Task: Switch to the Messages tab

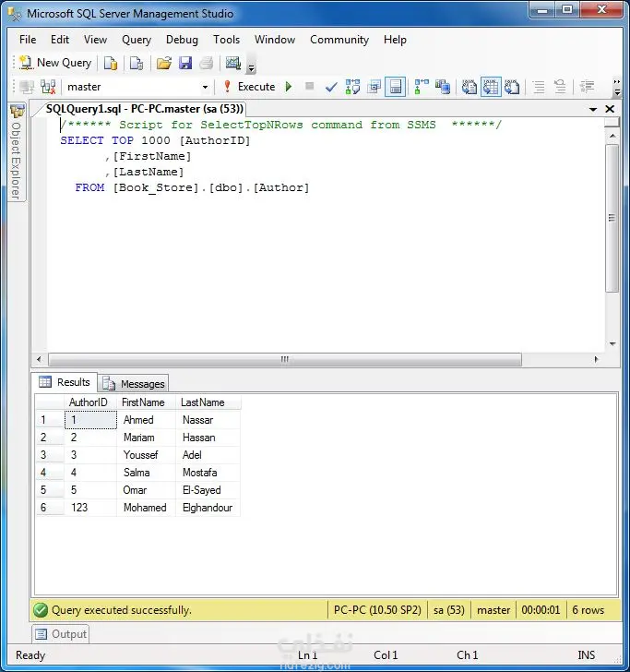Action: (134, 384)
